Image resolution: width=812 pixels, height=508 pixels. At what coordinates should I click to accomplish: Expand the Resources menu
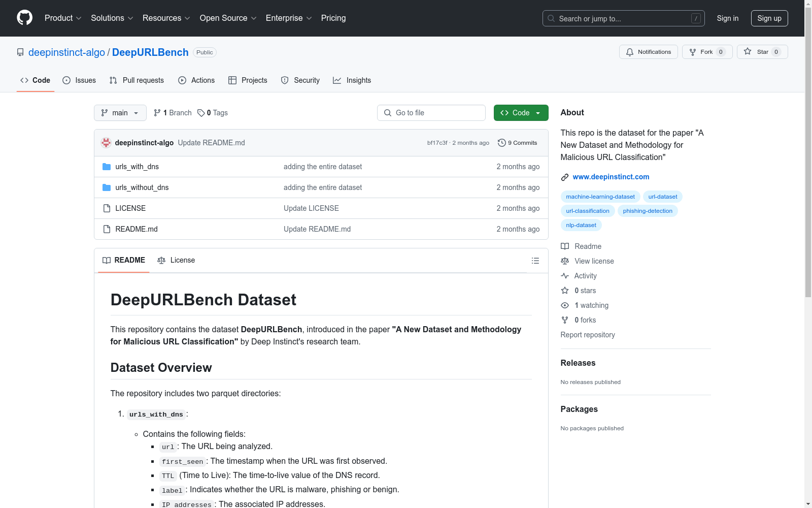[x=166, y=18]
